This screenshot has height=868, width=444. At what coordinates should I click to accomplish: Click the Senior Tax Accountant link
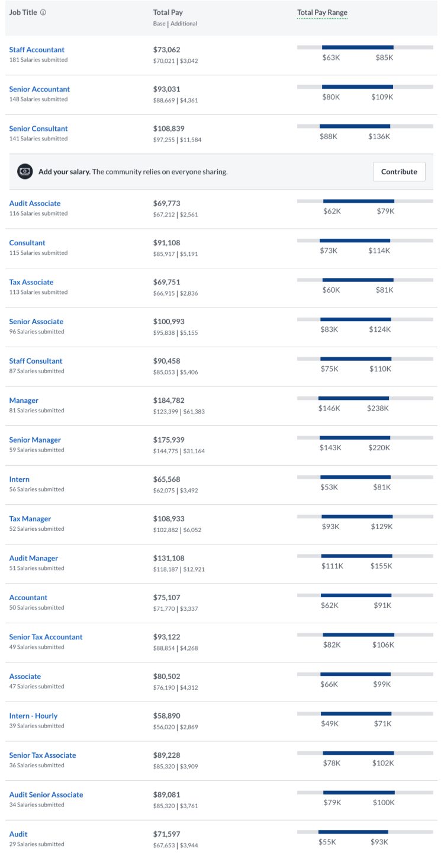(x=46, y=637)
